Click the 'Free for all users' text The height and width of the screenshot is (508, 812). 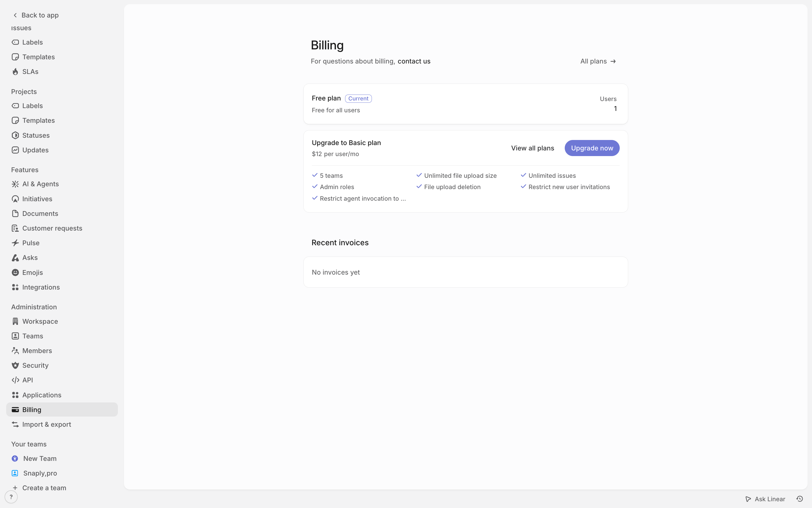pyautogui.click(x=336, y=110)
